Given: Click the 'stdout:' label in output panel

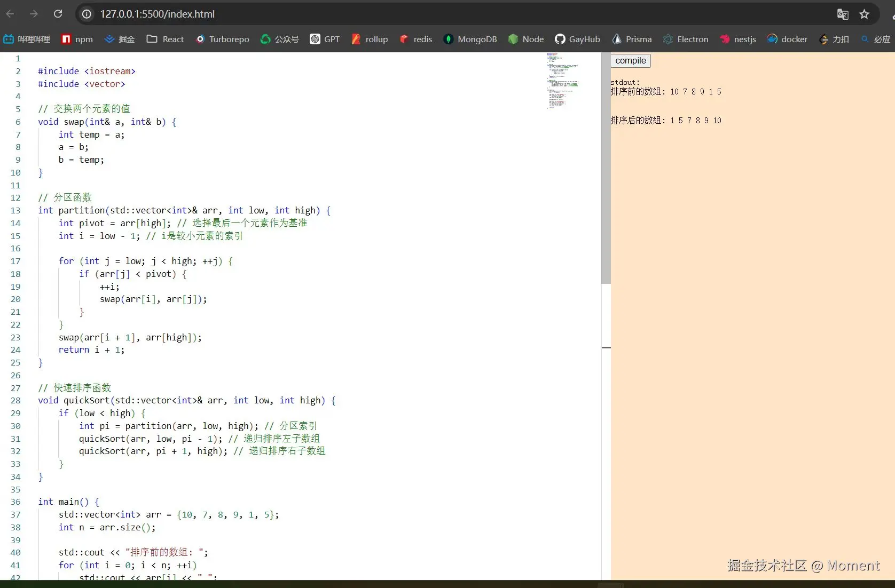Looking at the screenshot, I should (x=625, y=82).
